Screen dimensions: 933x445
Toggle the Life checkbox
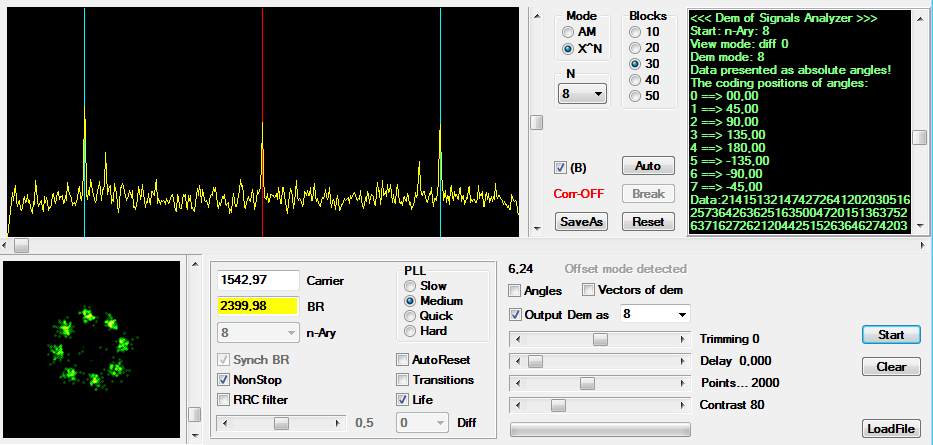point(402,399)
